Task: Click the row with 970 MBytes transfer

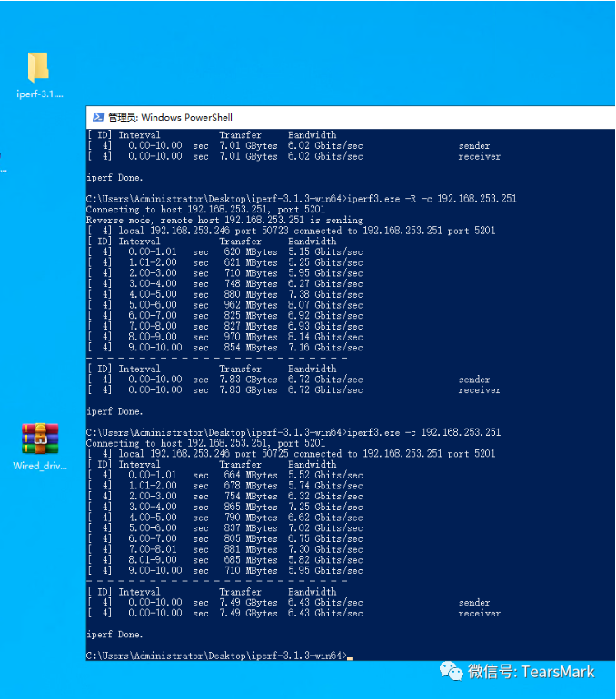Action: click(x=225, y=337)
